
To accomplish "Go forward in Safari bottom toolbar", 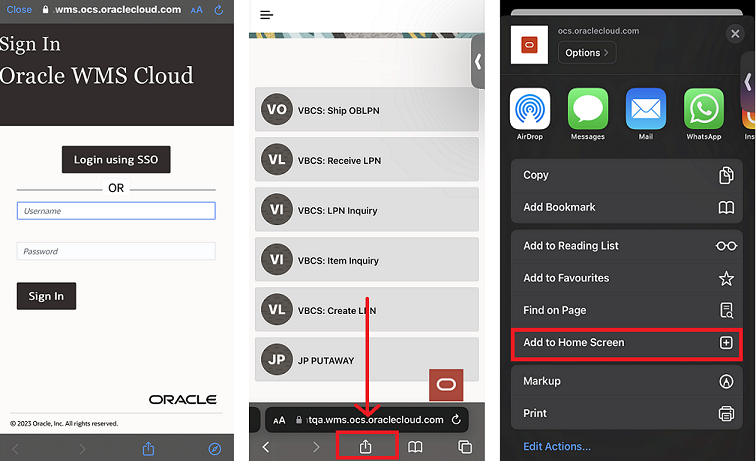I will pos(316,447).
